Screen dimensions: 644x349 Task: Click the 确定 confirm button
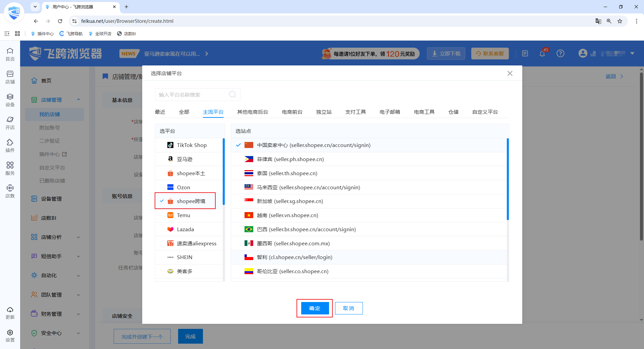point(315,308)
